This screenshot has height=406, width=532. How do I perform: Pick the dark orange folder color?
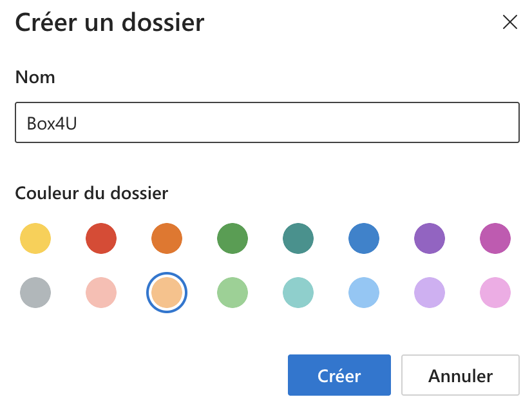tap(167, 239)
